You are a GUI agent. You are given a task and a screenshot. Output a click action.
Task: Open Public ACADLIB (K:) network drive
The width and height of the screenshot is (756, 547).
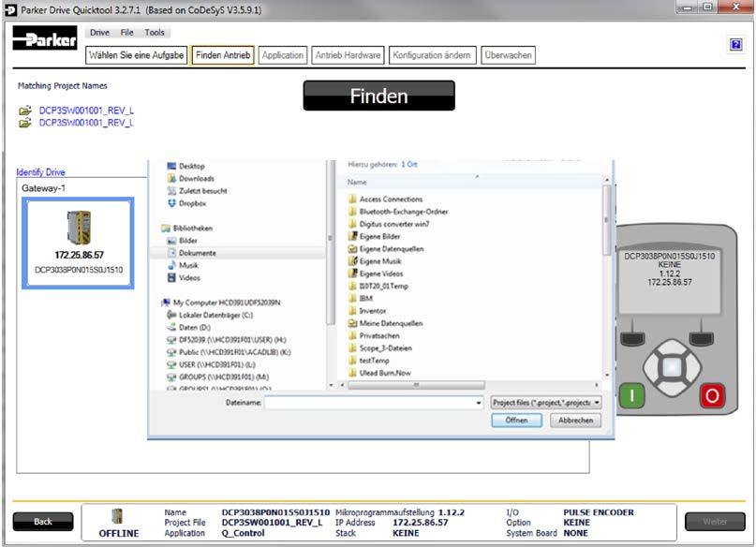[229, 352]
